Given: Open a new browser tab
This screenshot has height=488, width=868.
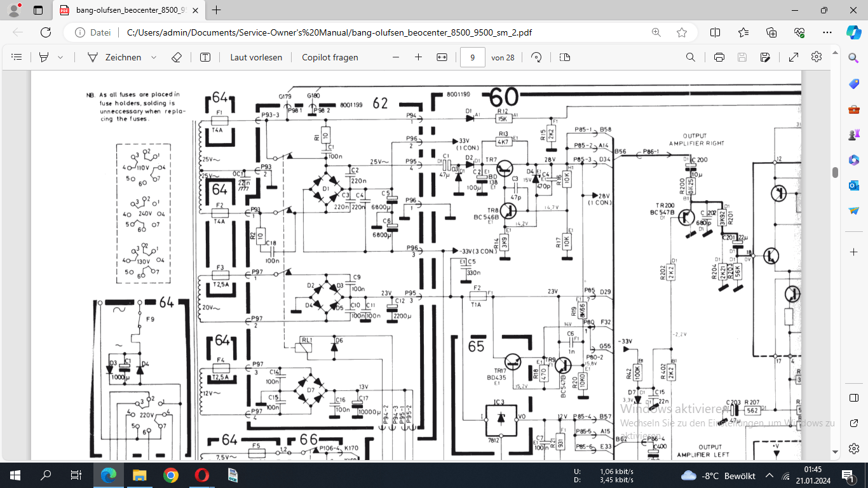Looking at the screenshot, I should point(217,10).
